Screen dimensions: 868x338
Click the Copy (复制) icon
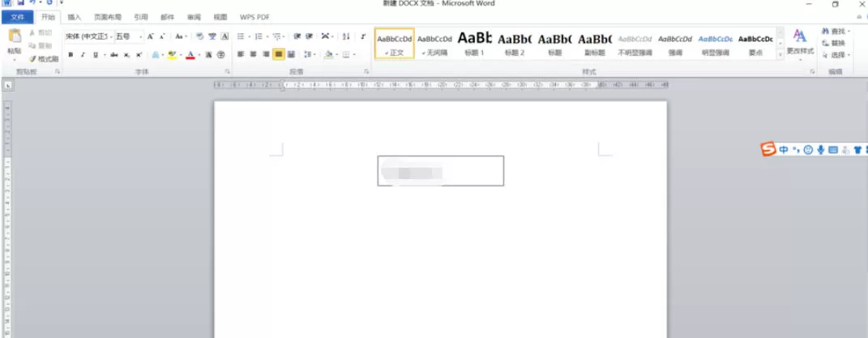[32, 45]
